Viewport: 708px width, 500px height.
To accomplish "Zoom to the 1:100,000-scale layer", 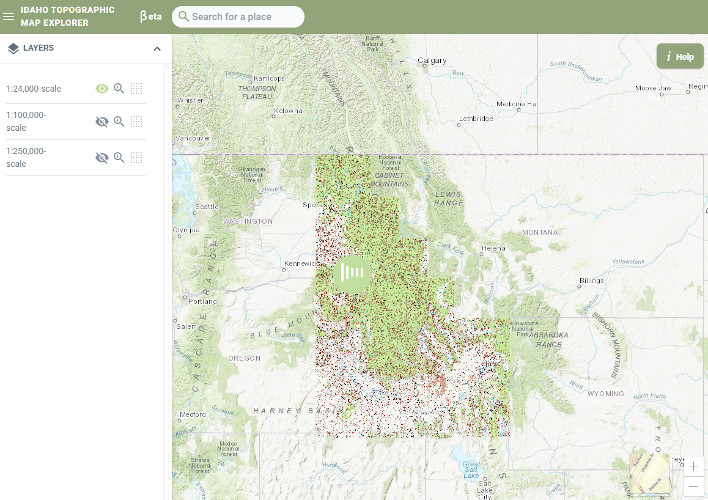I will point(119,121).
